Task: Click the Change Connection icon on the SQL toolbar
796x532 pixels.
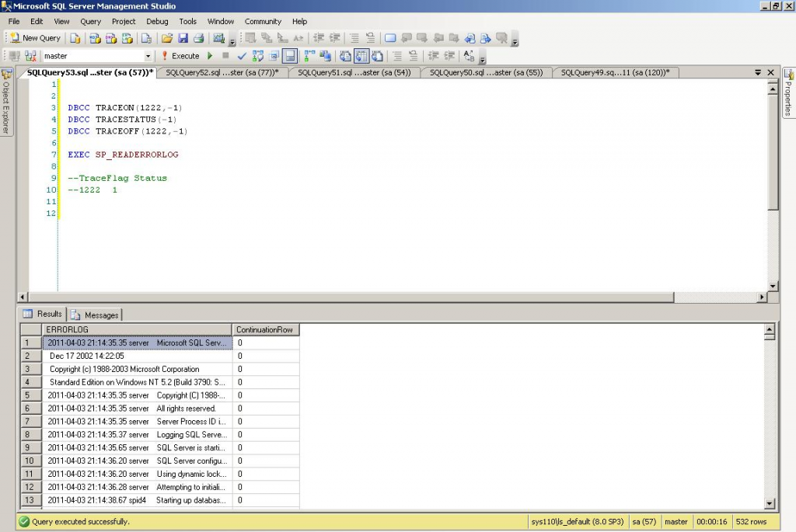Action: pos(30,55)
